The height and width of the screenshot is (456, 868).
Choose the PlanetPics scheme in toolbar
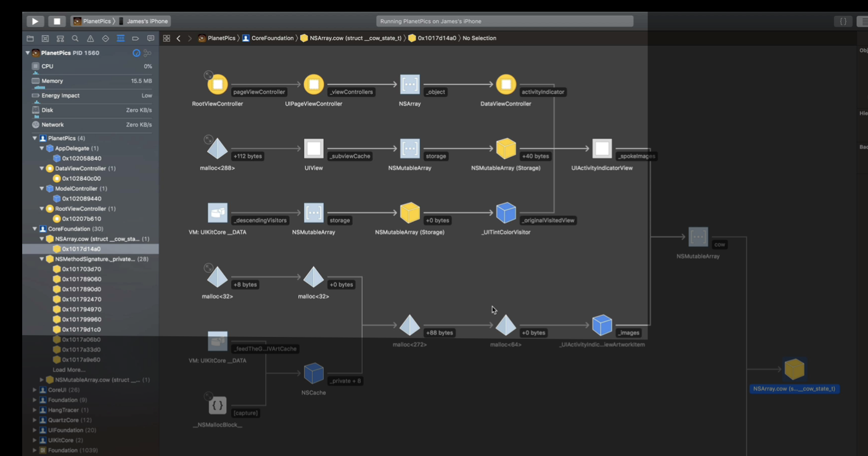coord(92,22)
